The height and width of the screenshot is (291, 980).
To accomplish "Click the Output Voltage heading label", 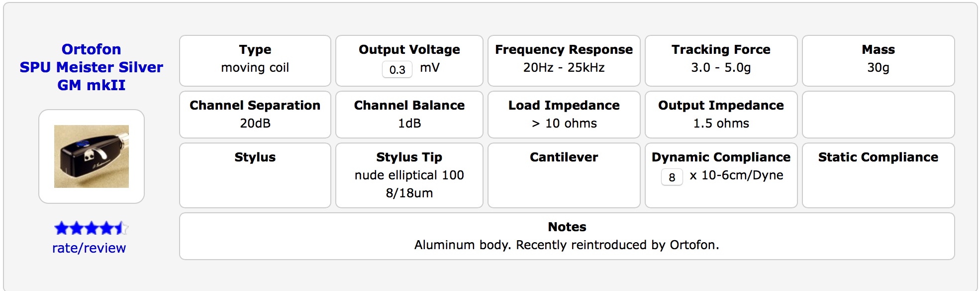I will tap(409, 49).
